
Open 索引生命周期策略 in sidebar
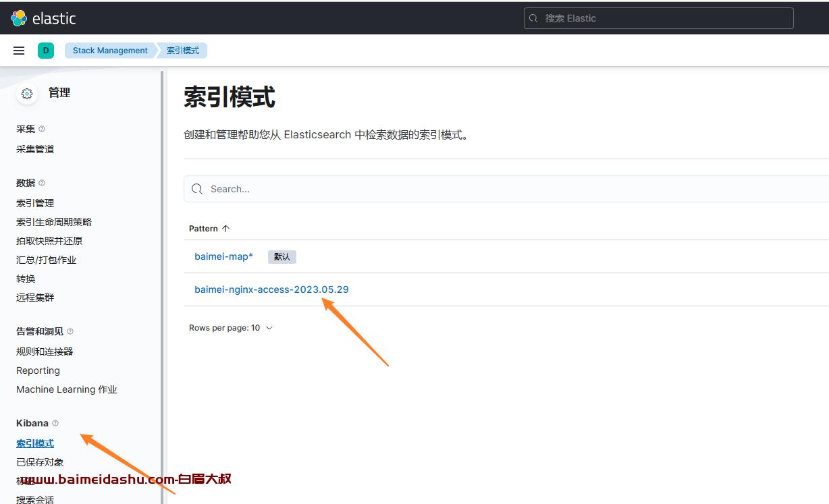54,222
